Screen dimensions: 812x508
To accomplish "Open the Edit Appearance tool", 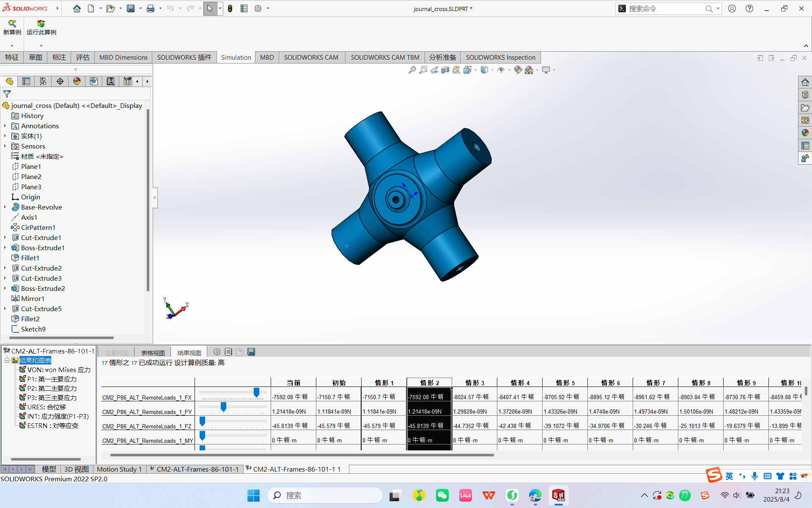I will pyautogui.click(x=518, y=70).
